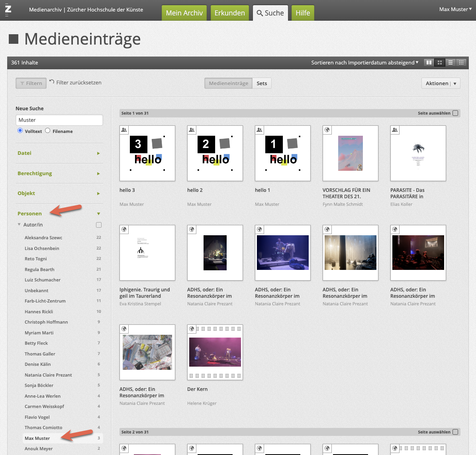Open the PARASITE spider thumbnail

[418, 153]
